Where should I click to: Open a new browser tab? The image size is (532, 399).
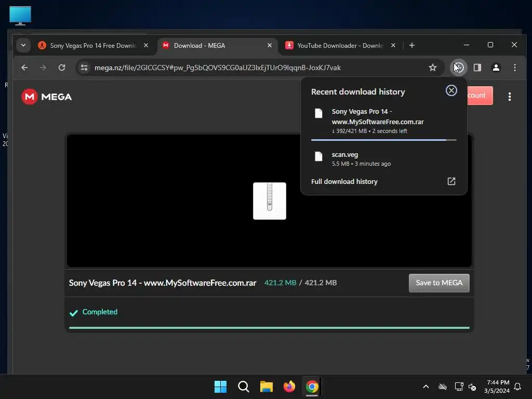click(x=412, y=46)
